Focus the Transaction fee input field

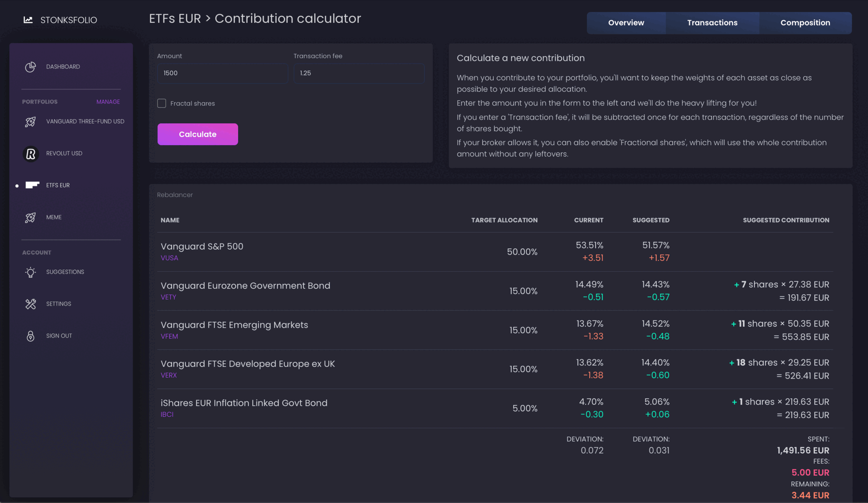[359, 73]
